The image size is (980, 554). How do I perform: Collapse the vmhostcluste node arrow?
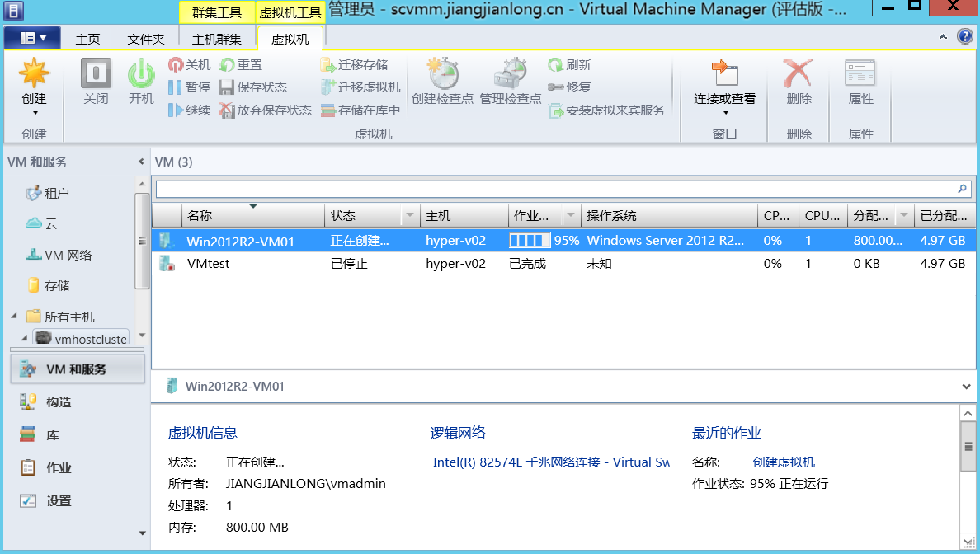pos(25,338)
